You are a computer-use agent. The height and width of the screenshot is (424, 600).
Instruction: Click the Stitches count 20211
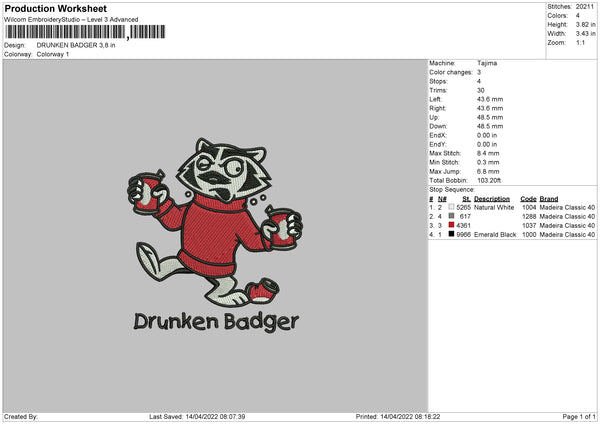click(584, 7)
